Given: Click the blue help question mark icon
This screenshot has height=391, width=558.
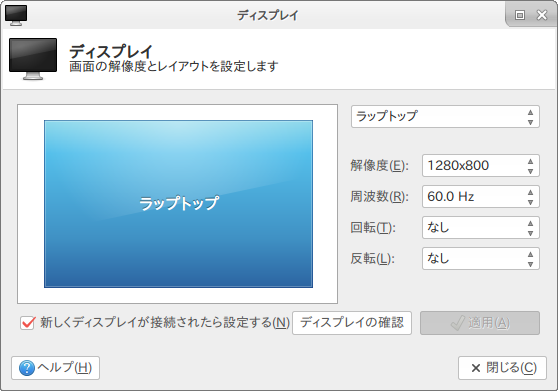Looking at the screenshot, I should click(27, 368).
